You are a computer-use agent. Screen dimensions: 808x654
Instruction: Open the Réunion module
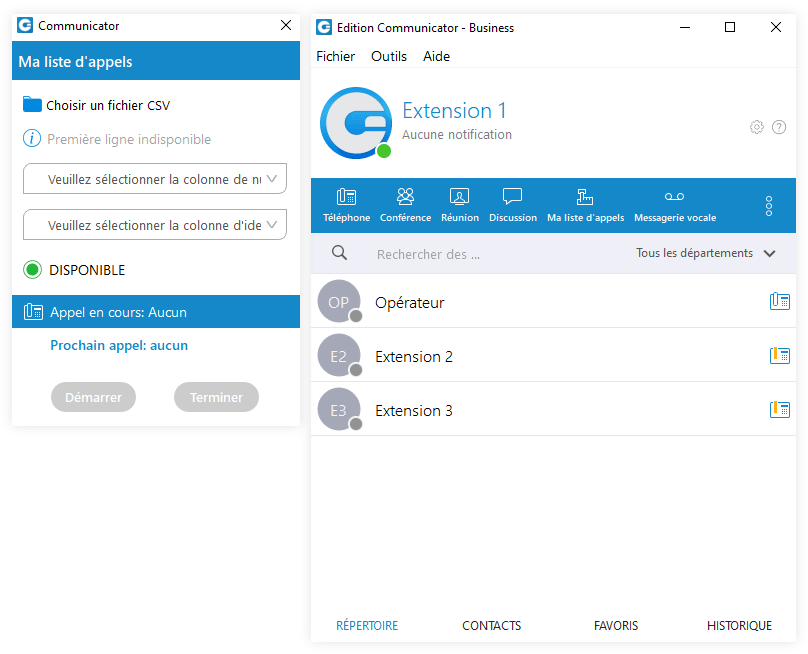click(460, 205)
